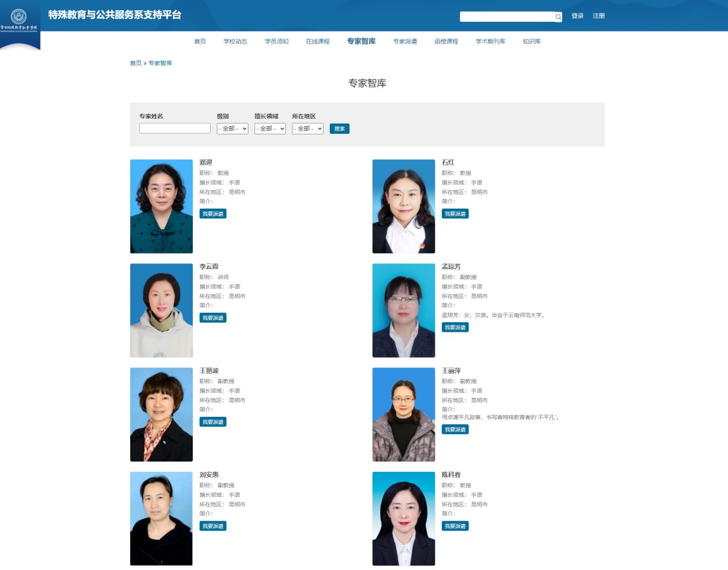
Task: Open 邓迎's profile photo
Action: 161,206
